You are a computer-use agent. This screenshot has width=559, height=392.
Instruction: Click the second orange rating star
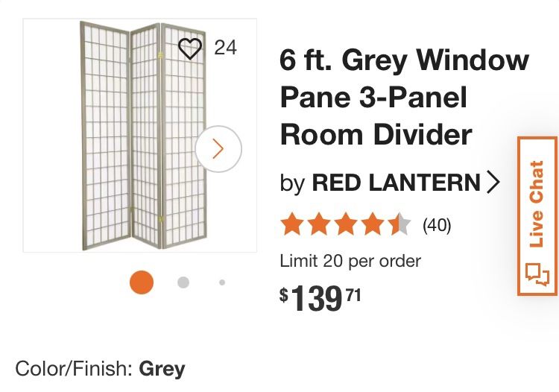319,224
